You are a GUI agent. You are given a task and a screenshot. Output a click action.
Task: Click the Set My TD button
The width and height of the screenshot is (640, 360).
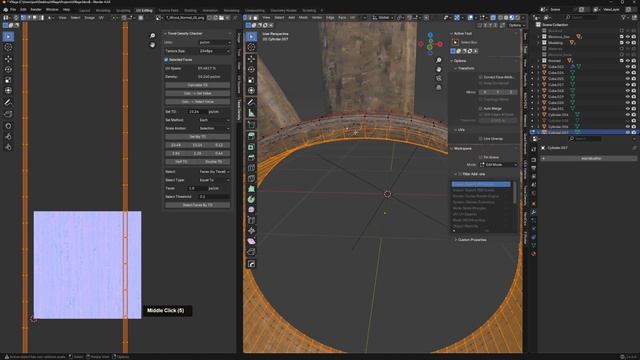(198, 137)
